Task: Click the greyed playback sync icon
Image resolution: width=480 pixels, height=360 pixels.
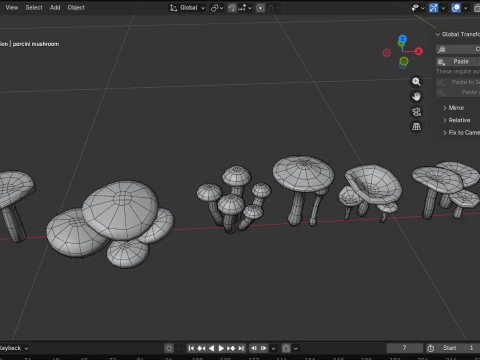Action: pos(286,348)
